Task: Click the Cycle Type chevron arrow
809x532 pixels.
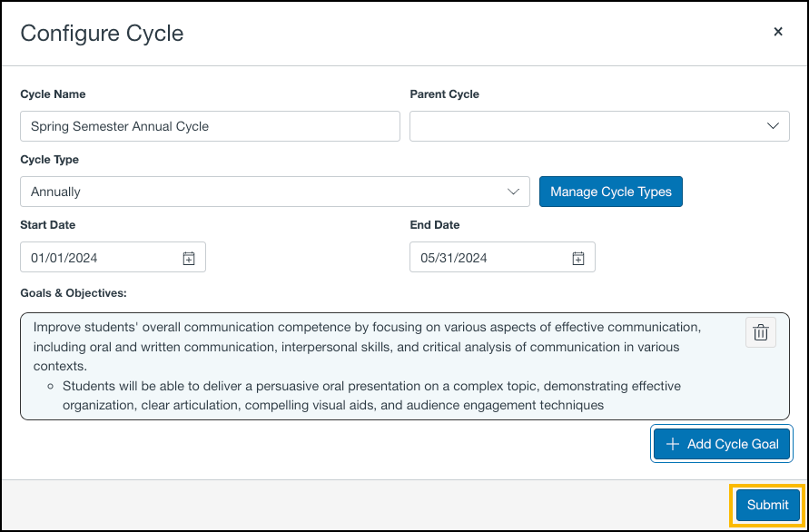Action: [514, 192]
